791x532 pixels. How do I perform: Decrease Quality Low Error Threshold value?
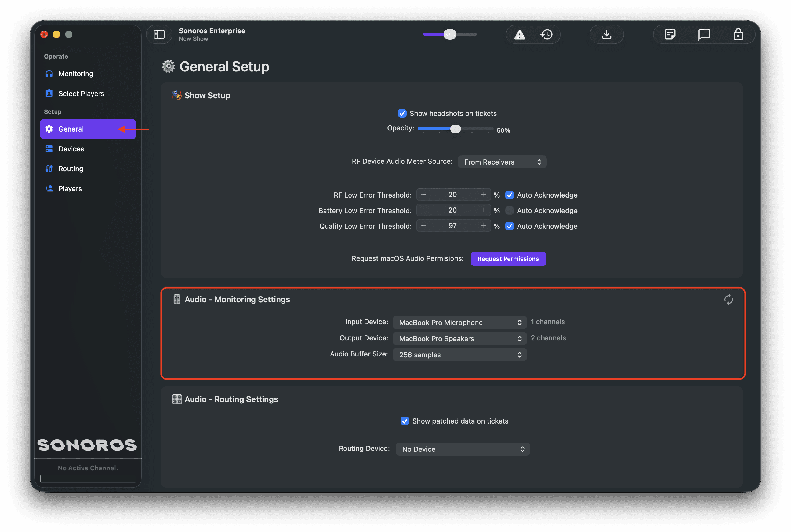423,226
